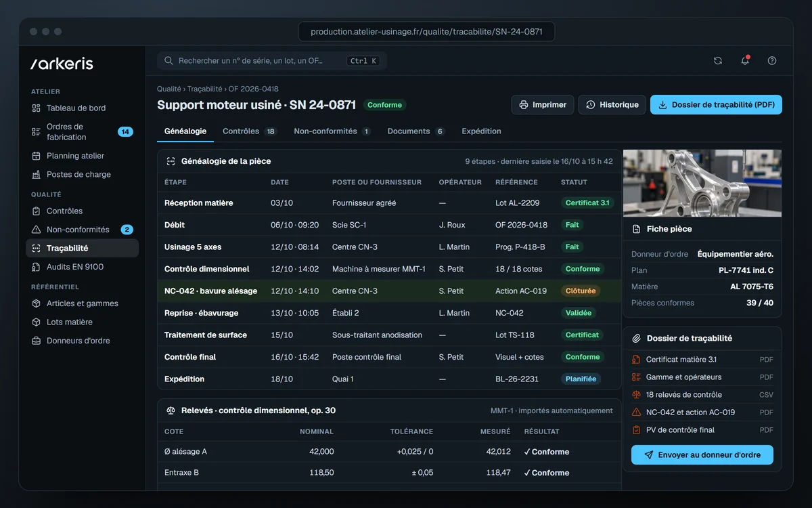Click the Traitement de surface step

coord(389,335)
